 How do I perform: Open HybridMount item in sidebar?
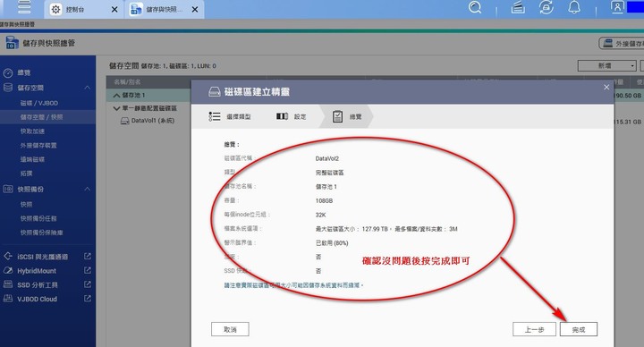click(37, 271)
